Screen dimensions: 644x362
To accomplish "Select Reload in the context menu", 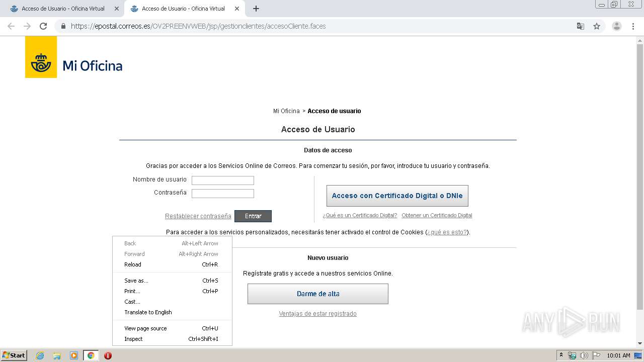I will [172, 264].
